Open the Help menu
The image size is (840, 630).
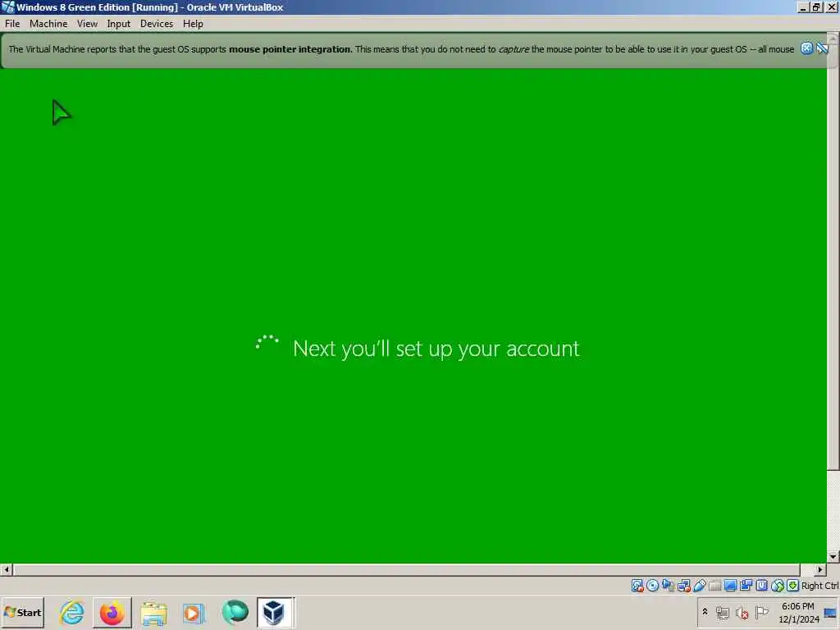[x=193, y=24]
